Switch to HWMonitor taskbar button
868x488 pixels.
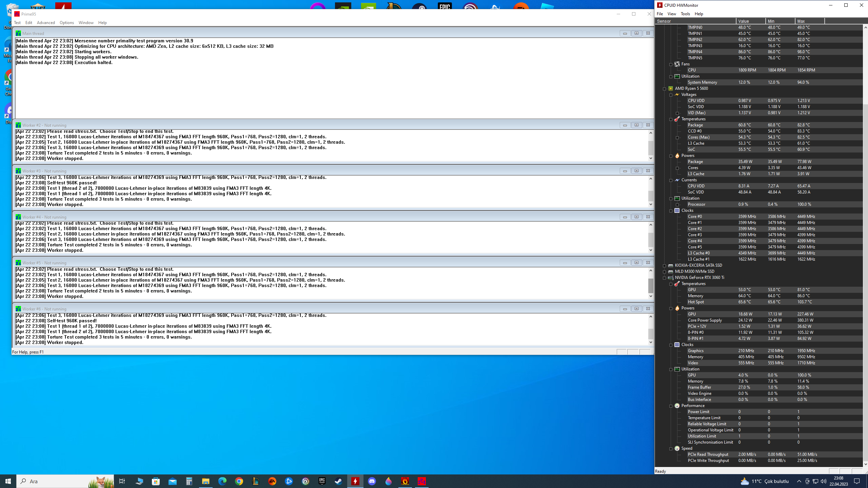pyautogui.click(x=355, y=481)
